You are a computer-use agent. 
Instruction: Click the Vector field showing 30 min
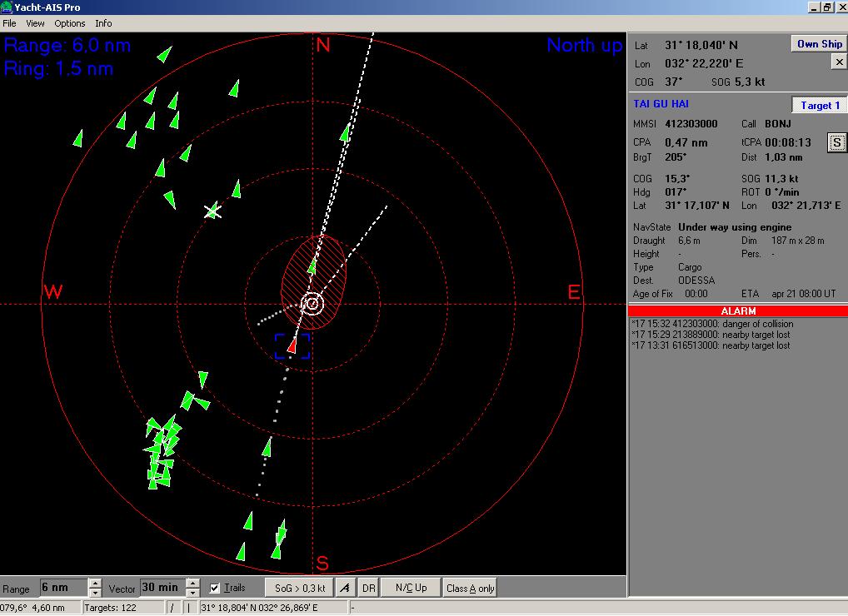pos(162,588)
